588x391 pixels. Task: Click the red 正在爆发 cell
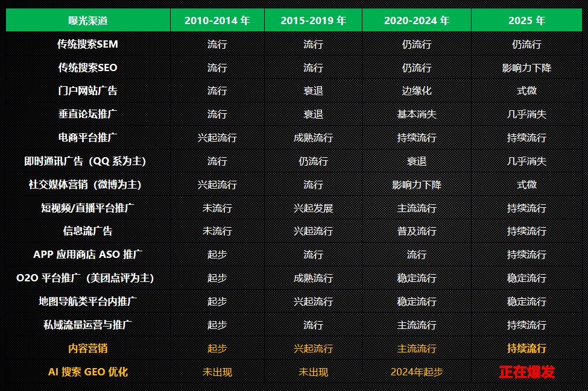[x=526, y=372]
